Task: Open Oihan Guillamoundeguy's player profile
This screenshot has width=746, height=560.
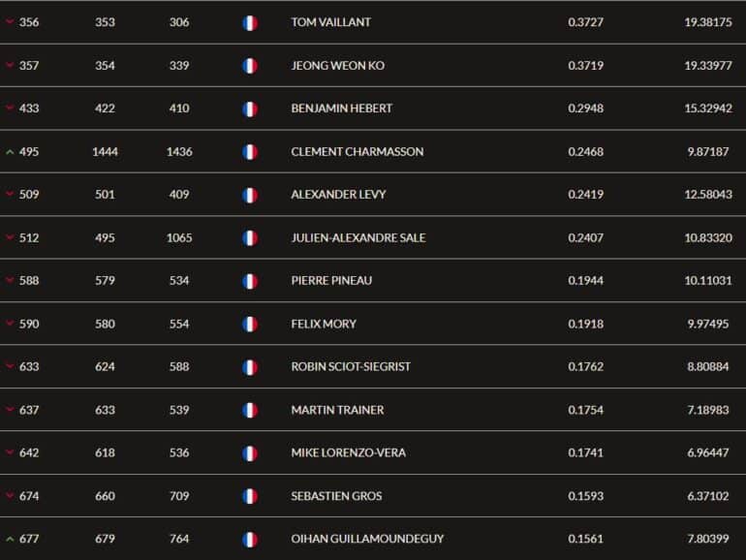Action: pos(367,539)
